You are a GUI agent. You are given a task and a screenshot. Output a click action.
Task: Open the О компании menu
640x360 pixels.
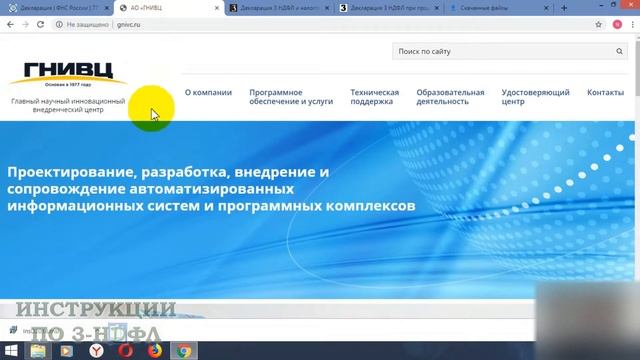point(208,93)
